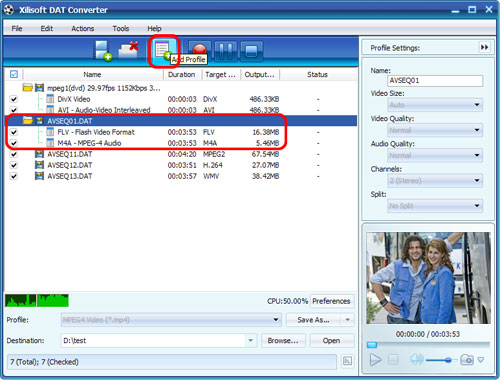Take a snapshot with the camera icon
This screenshot has height=380, width=500.
coord(467,360)
